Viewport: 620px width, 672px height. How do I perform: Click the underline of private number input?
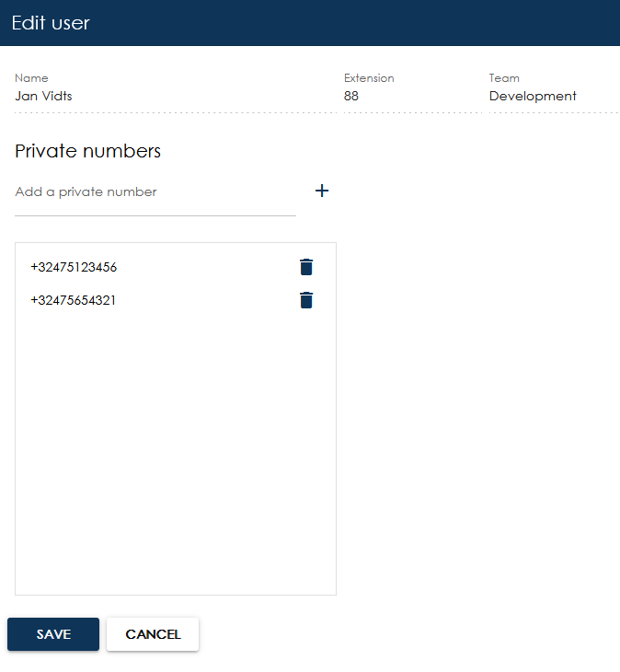pos(155,215)
